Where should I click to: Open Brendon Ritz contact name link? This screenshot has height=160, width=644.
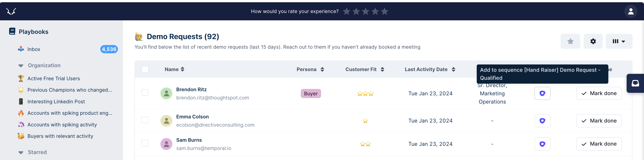click(191, 90)
